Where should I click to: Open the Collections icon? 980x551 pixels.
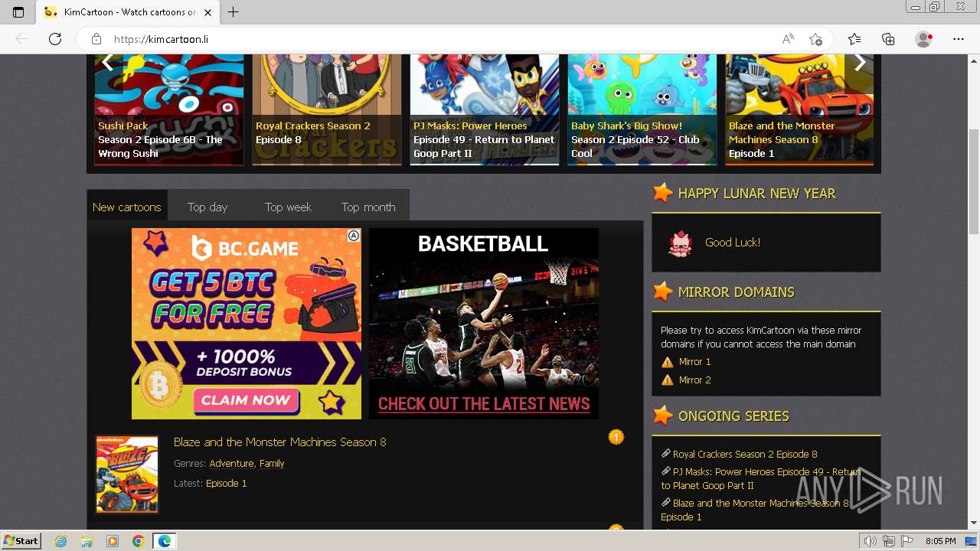pos(888,39)
